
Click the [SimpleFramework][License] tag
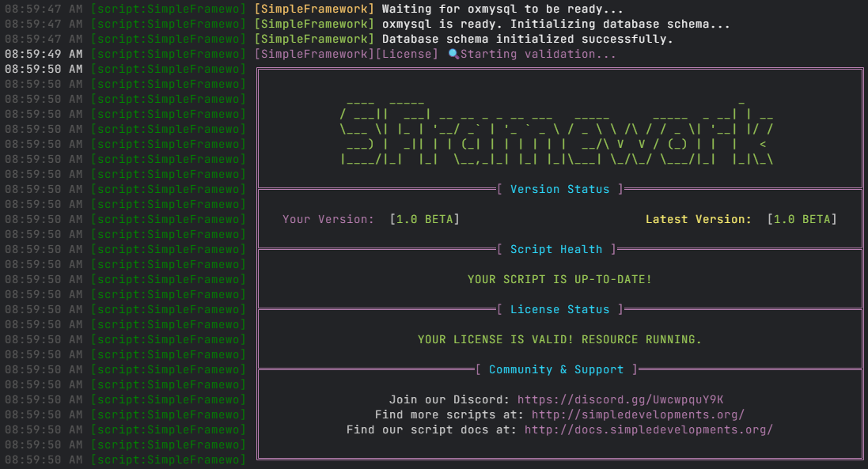[347, 54]
